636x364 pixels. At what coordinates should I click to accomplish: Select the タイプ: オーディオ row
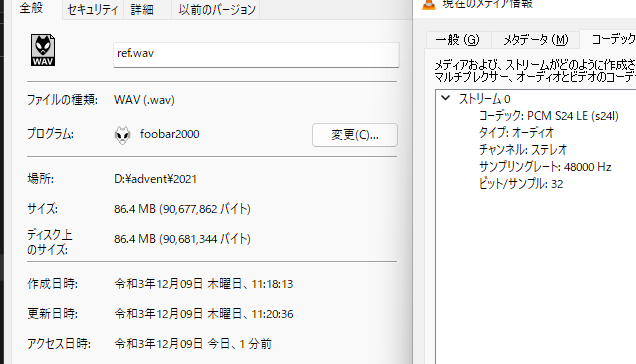click(516, 133)
